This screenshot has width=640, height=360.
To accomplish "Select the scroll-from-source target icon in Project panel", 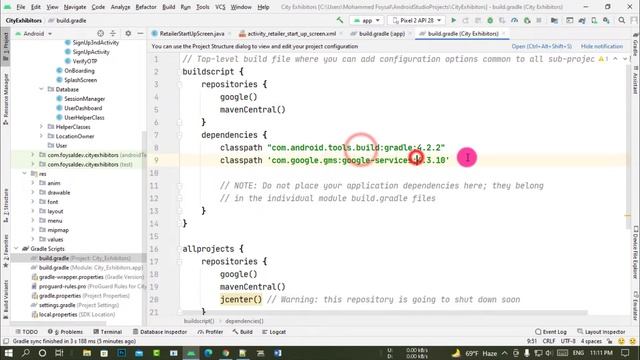I will [100, 33].
